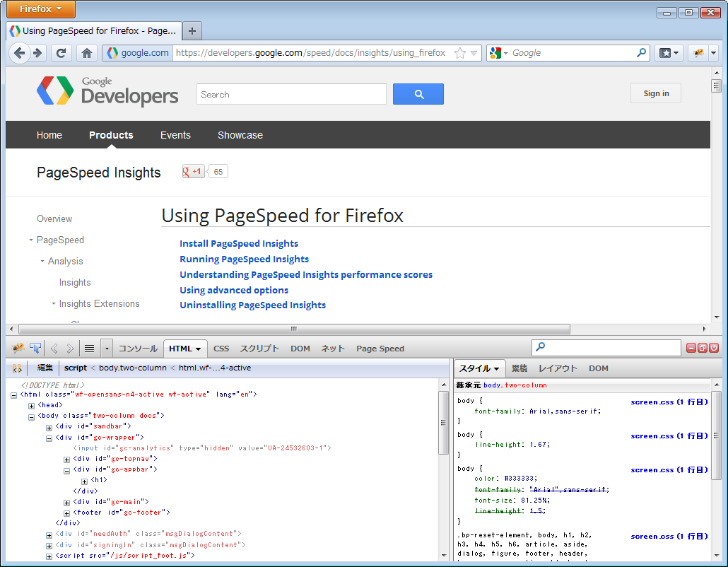Image resolution: width=728 pixels, height=567 pixels.
Task: Click the page horizontal scrollbar thumb
Action: [x=294, y=329]
